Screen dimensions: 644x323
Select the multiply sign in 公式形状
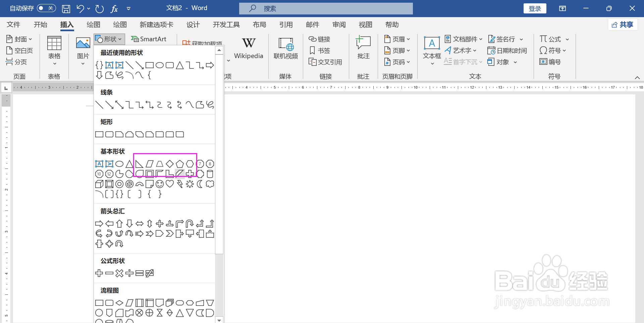pyautogui.click(x=119, y=273)
